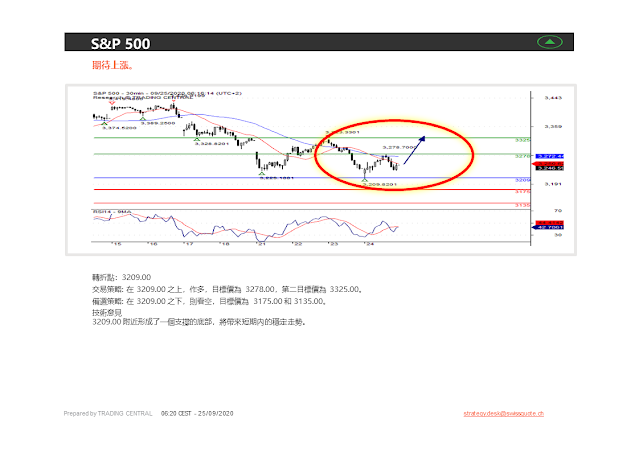Viewport: 639px width, 452px height.
Task: Select the sentence starting 3209.00 附近形成
Action: pos(199,322)
